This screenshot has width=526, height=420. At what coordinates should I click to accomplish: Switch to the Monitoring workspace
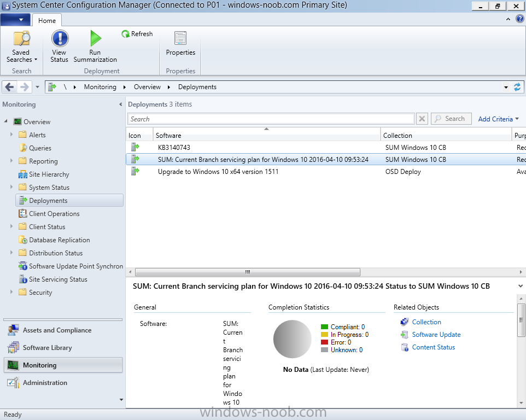coord(63,365)
